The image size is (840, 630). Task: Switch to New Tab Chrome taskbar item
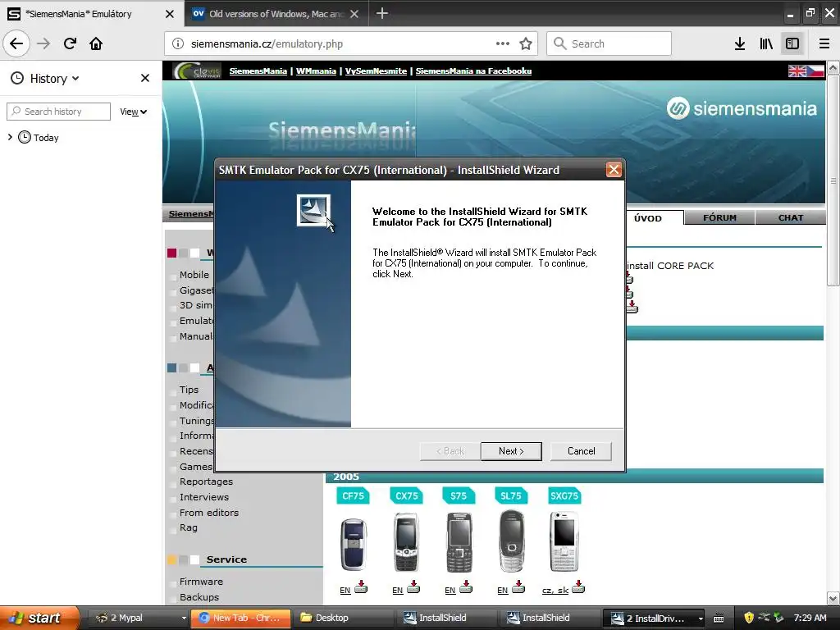click(x=241, y=618)
